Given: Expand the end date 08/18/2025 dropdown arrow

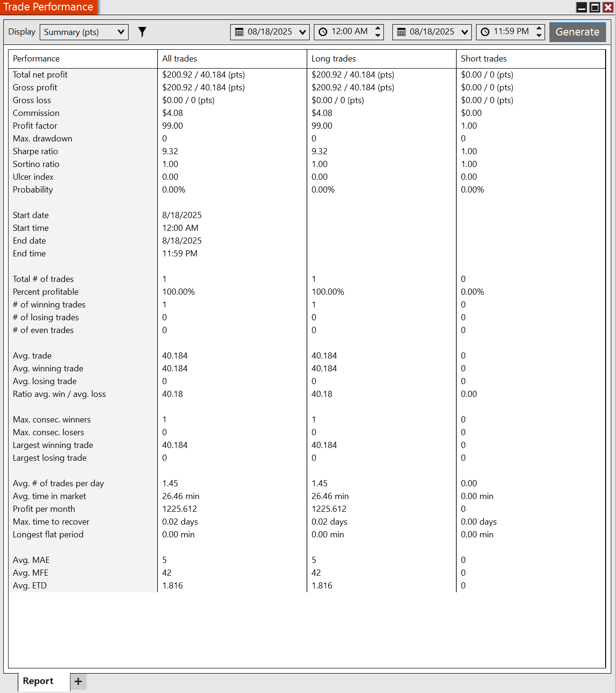Looking at the screenshot, I should click(x=465, y=32).
